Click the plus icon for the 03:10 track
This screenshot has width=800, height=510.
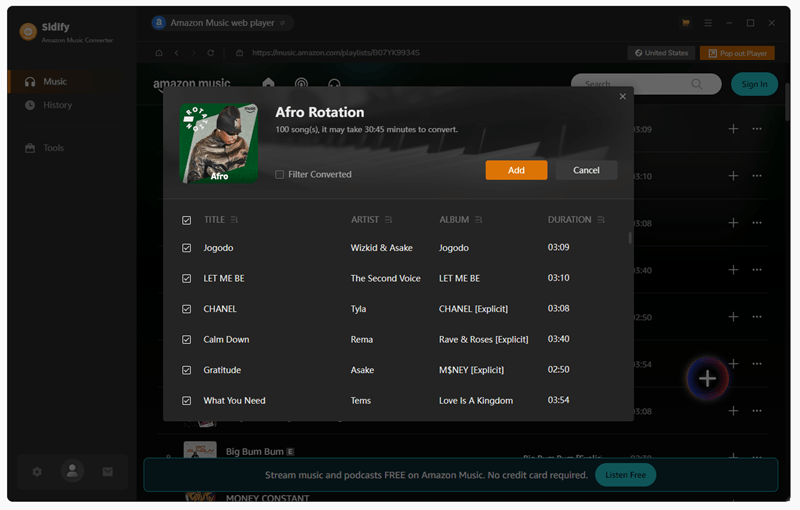point(733,176)
